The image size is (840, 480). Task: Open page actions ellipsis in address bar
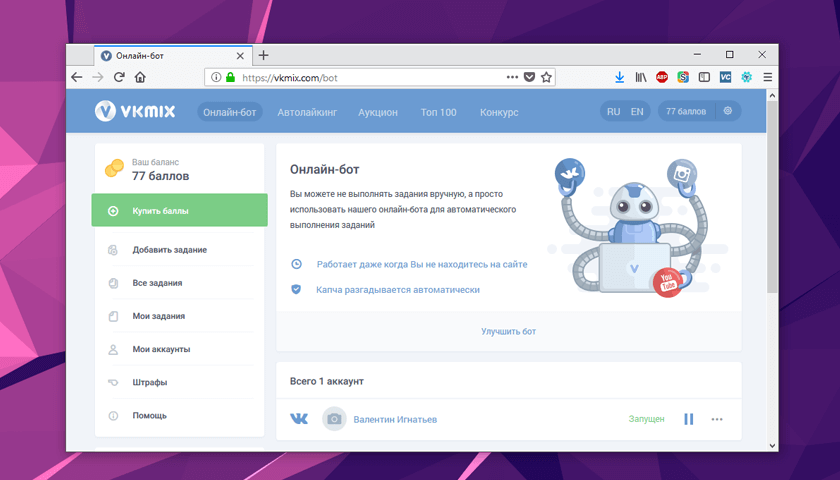512,77
